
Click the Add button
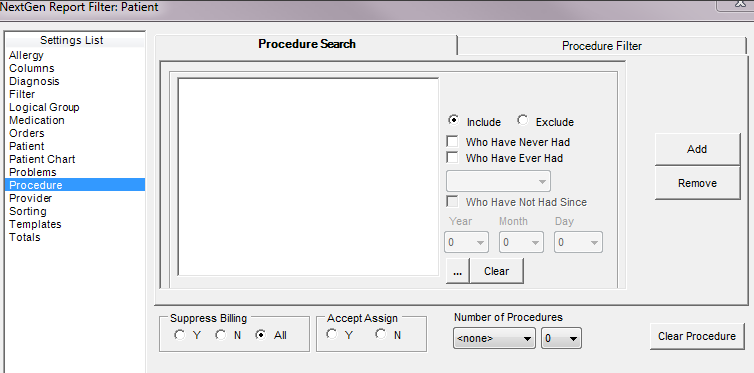pos(697,149)
